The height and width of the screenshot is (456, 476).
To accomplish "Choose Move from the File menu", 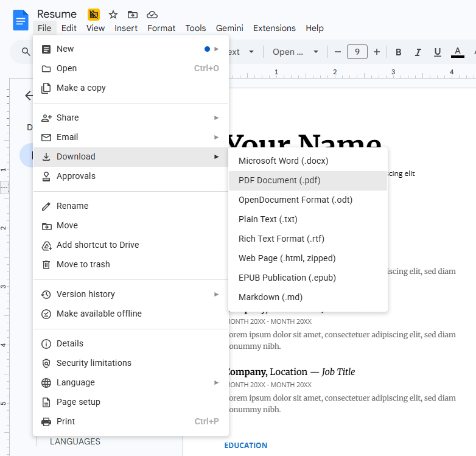I will pos(131,225).
